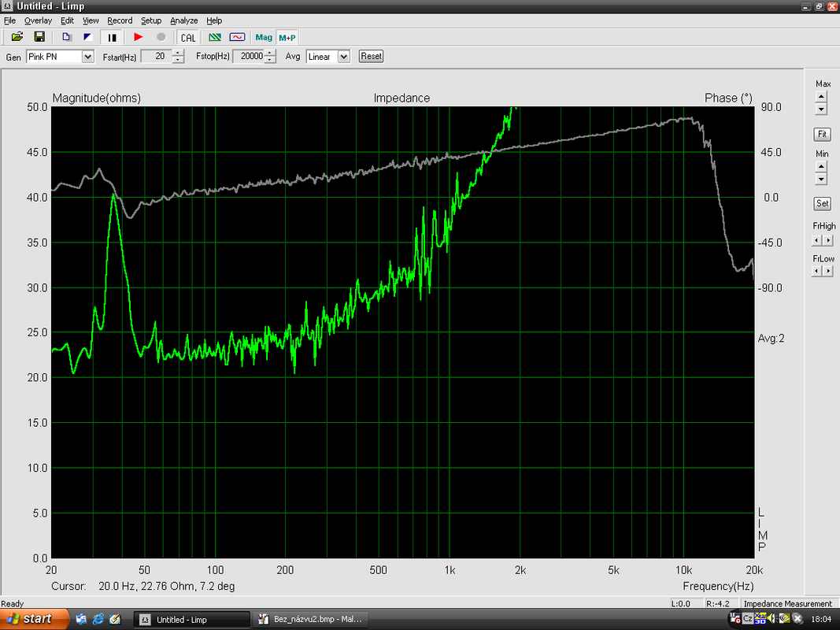
Task: Save the measurement via floppy disk icon
Action: (39, 37)
